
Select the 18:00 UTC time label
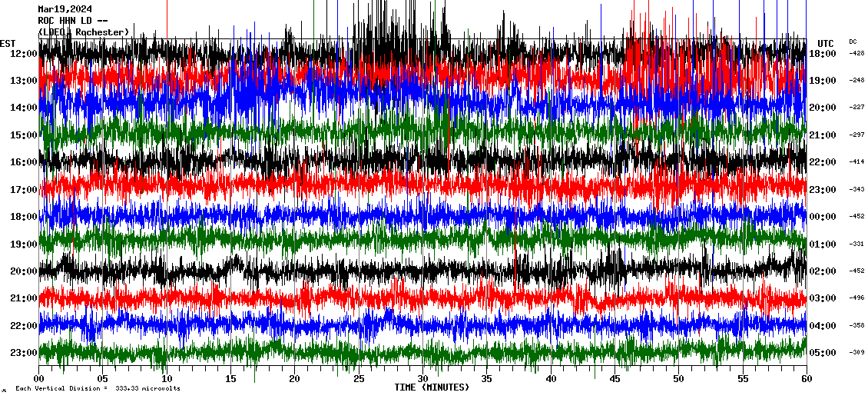pos(823,53)
